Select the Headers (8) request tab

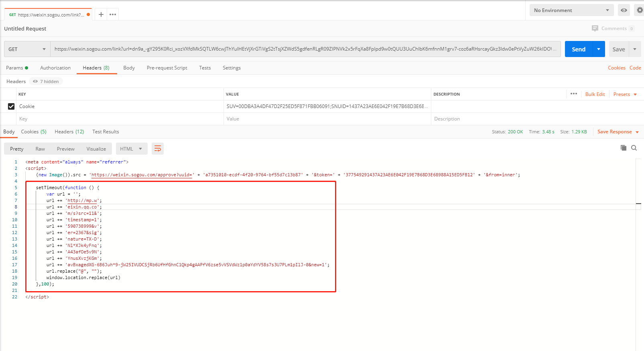pyautogui.click(x=96, y=68)
